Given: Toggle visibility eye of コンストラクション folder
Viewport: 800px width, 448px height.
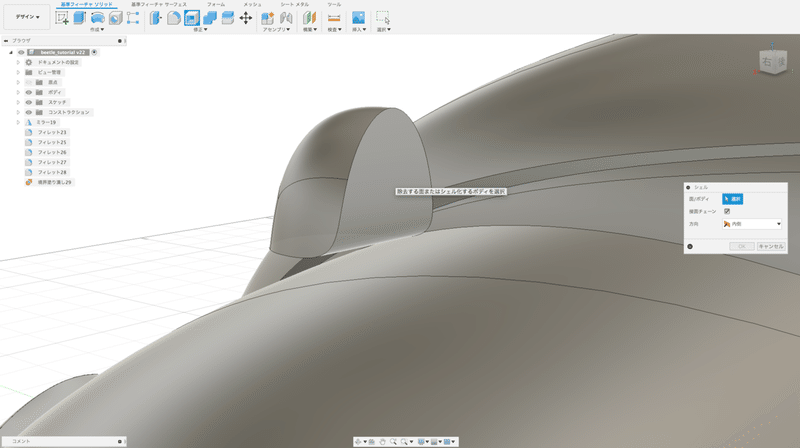Looking at the screenshot, I should pos(29,112).
